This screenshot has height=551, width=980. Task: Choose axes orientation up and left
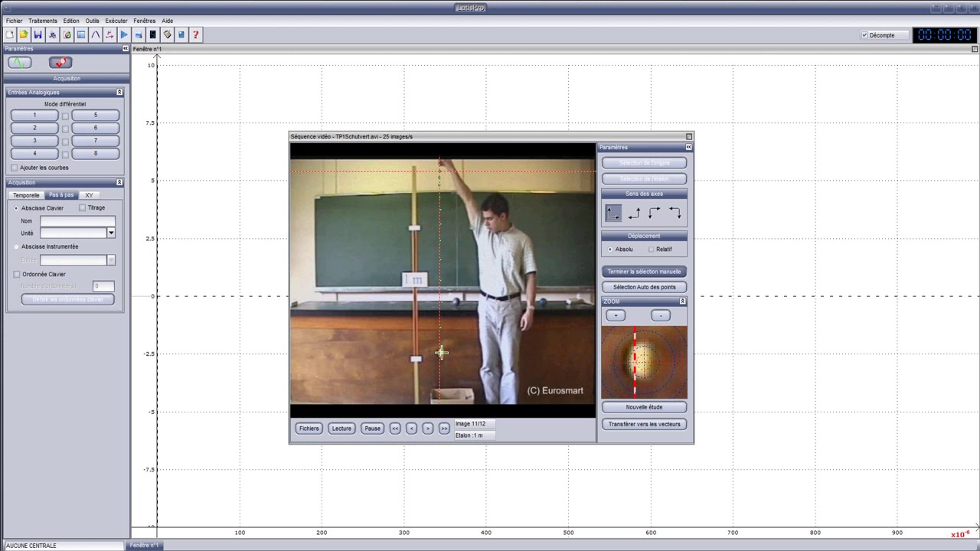click(x=634, y=214)
